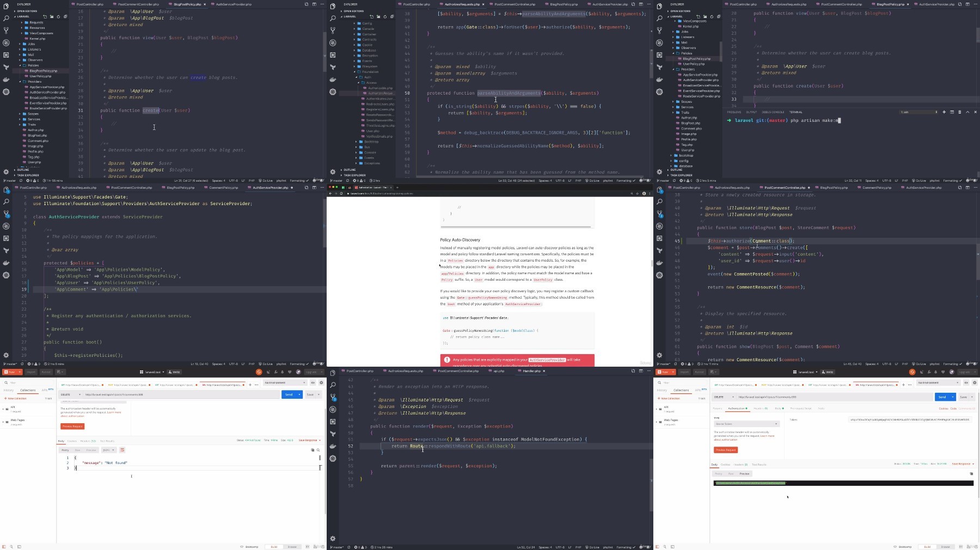Click horizontal scrollbar under docs code block in browser
This screenshot has height=550, width=980.
[516, 226]
